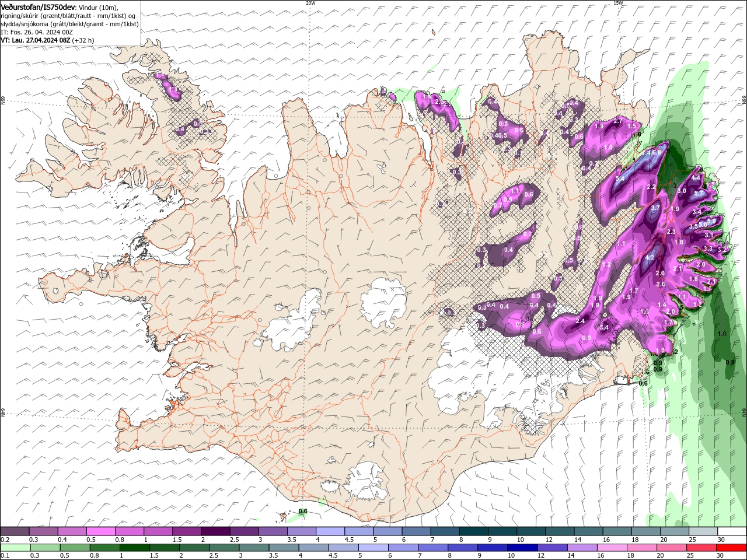Click the 6.8 snowfall value in East Iceland
The image size is (747, 560).
point(656,152)
